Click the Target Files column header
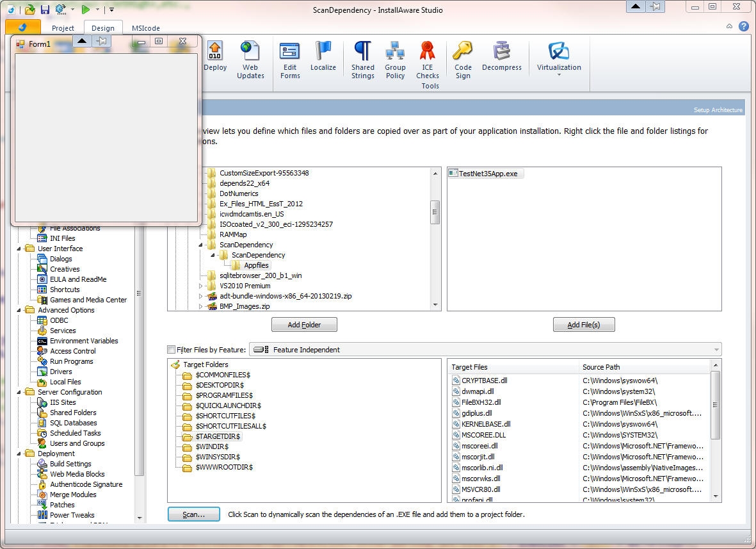 [513, 367]
